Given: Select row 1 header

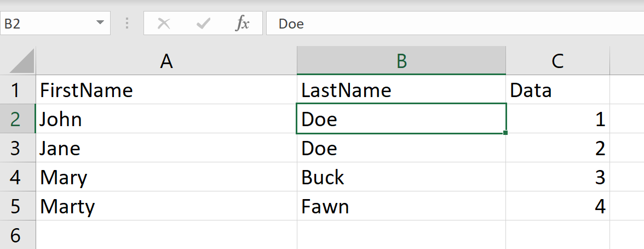Looking at the screenshot, I should tap(16, 90).
